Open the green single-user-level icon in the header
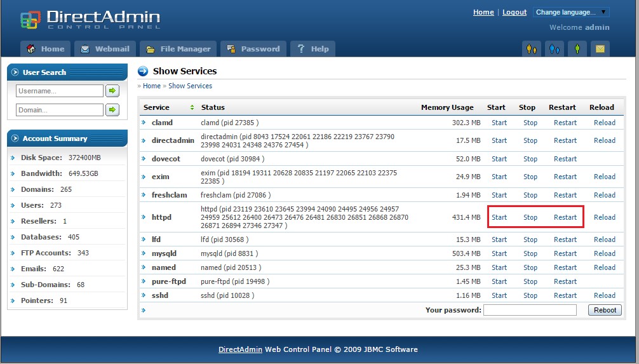639x364 pixels. point(577,49)
